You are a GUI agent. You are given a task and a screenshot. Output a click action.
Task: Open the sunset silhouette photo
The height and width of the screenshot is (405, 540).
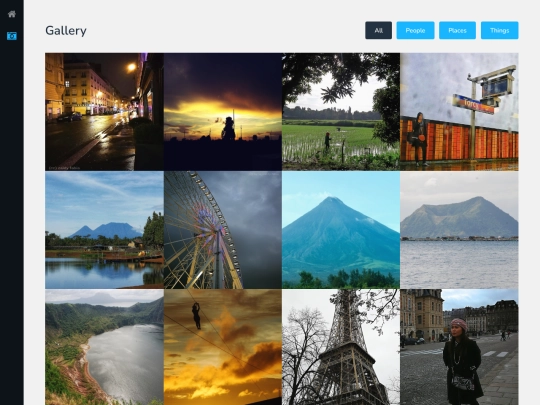click(223, 112)
